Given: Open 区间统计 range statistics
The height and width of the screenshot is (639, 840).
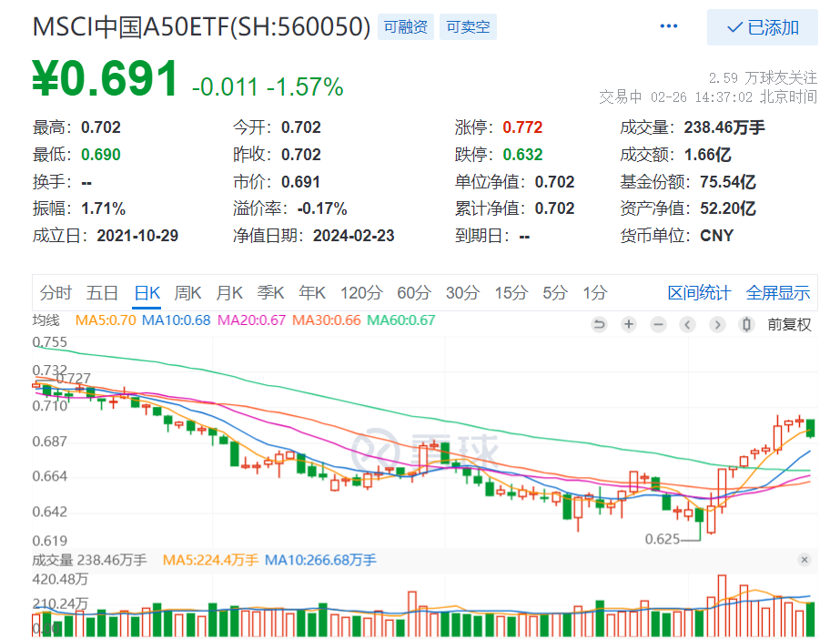Looking at the screenshot, I should click(699, 293).
